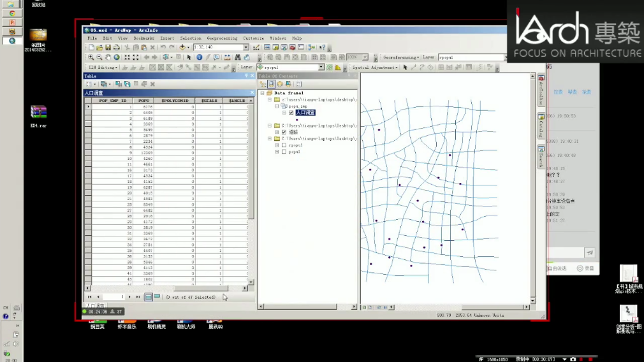Open a map document with folder icon
644x362 pixels.
tap(99, 48)
